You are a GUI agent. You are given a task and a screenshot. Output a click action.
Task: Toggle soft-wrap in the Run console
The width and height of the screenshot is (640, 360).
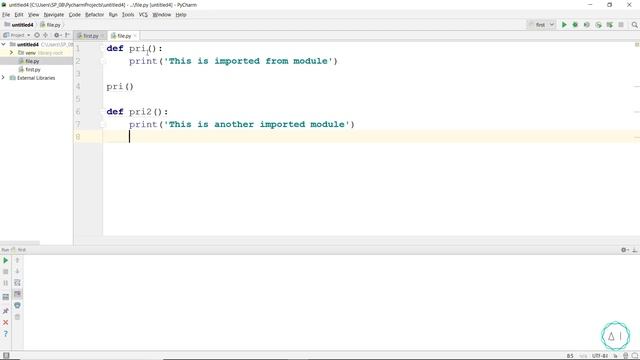(17, 282)
